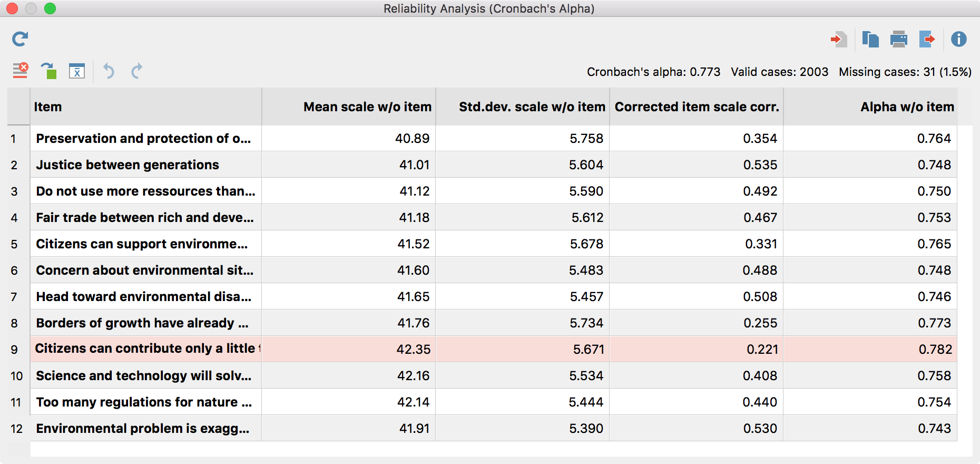Open the info help icon
The image size is (980, 464).
click(x=959, y=39)
